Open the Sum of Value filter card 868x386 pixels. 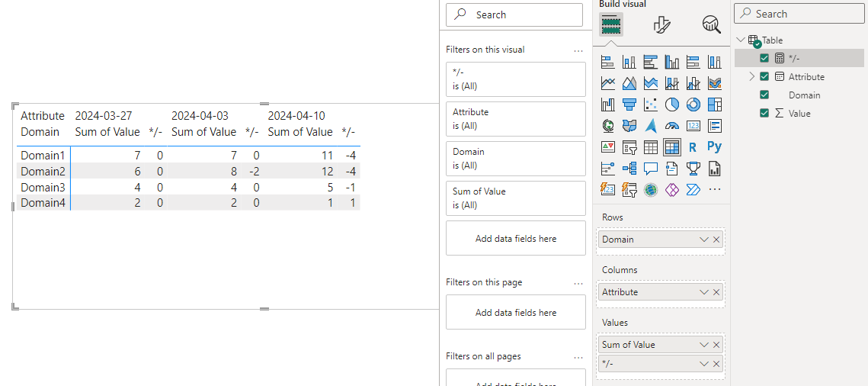coord(515,198)
